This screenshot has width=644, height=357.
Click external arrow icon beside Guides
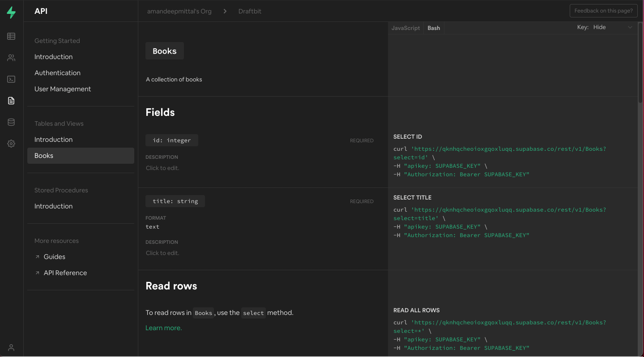pos(38,257)
